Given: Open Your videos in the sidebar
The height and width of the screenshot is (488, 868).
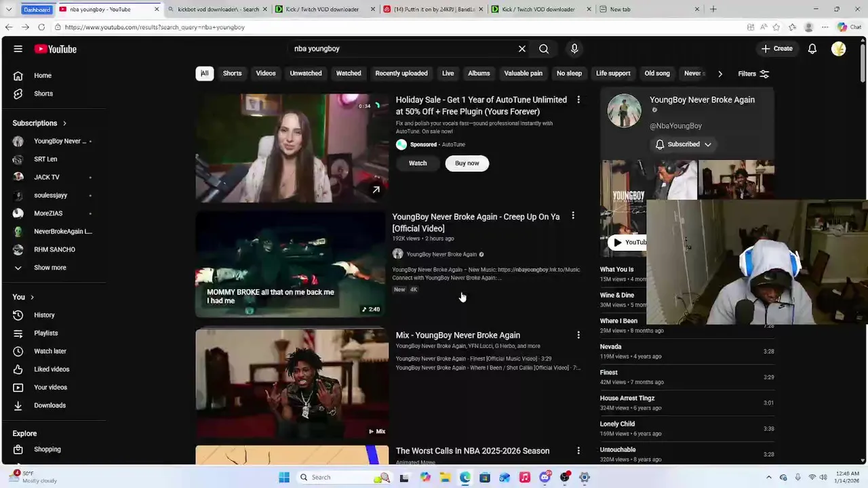Looking at the screenshot, I should (50, 387).
